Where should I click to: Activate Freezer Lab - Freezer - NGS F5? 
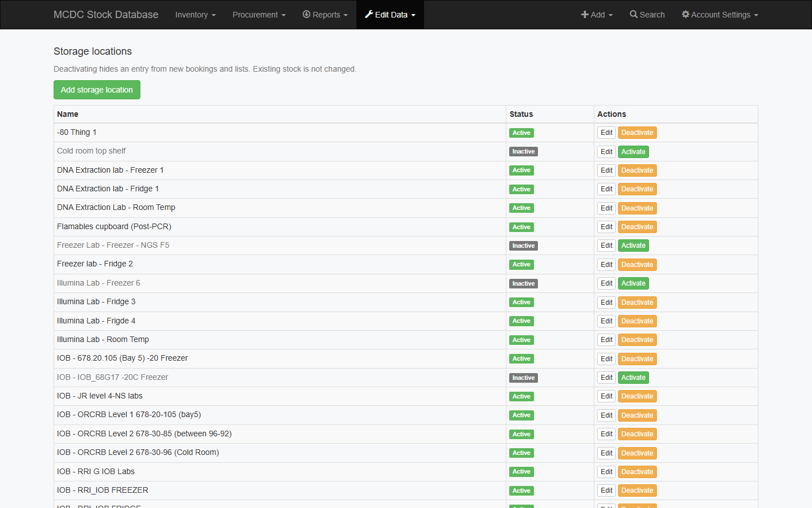tap(633, 246)
